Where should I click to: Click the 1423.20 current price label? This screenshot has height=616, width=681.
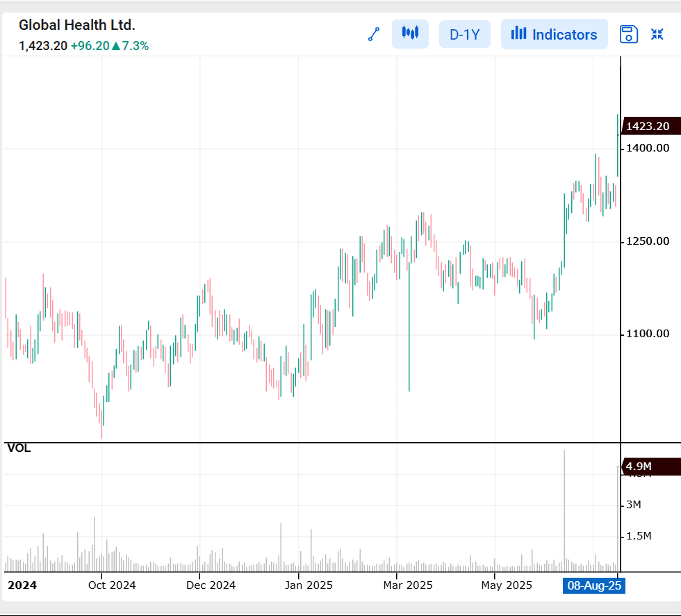pyautogui.click(x=650, y=126)
